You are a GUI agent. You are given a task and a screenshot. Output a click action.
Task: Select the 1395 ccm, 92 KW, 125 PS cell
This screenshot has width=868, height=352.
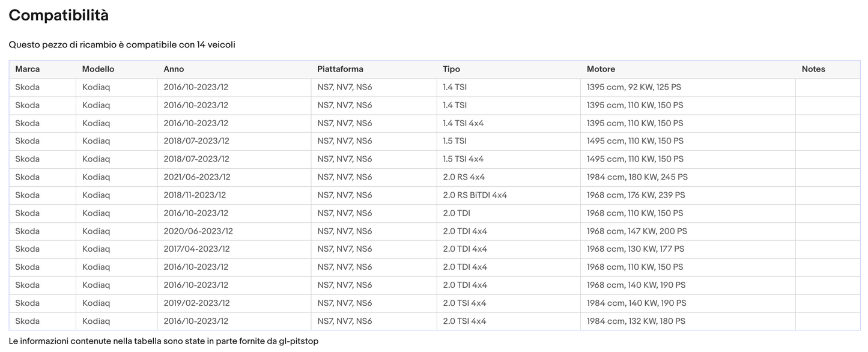(x=634, y=87)
